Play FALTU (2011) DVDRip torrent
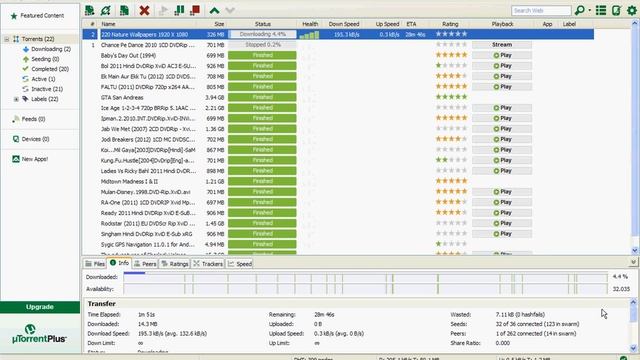The image size is (640, 360). click(502, 87)
